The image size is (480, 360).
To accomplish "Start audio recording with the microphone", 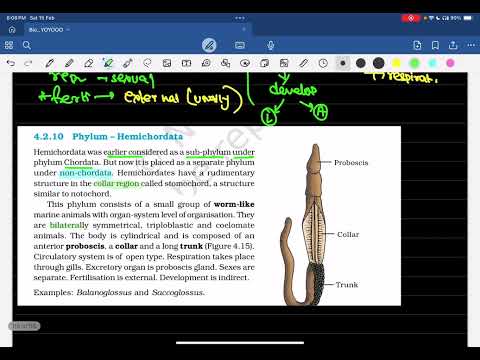I will click(x=271, y=45).
